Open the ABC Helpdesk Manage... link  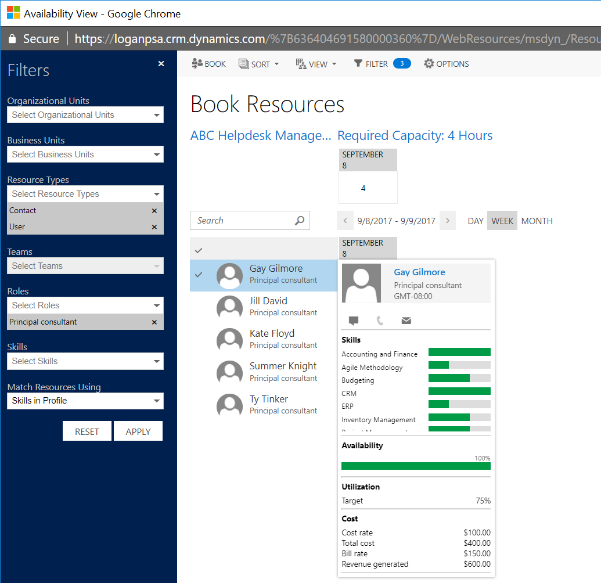(x=261, y=135)
